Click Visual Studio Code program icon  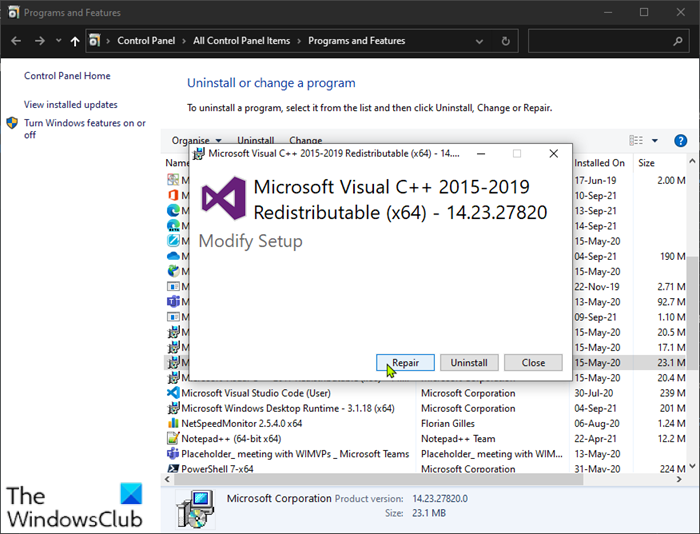pyautogui.click(x=173, y=393)
